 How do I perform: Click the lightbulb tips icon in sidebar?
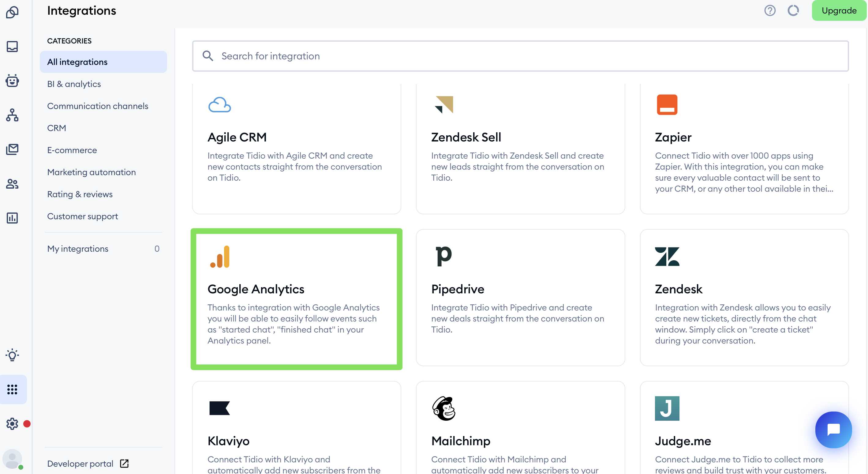(x=12, y=355)
